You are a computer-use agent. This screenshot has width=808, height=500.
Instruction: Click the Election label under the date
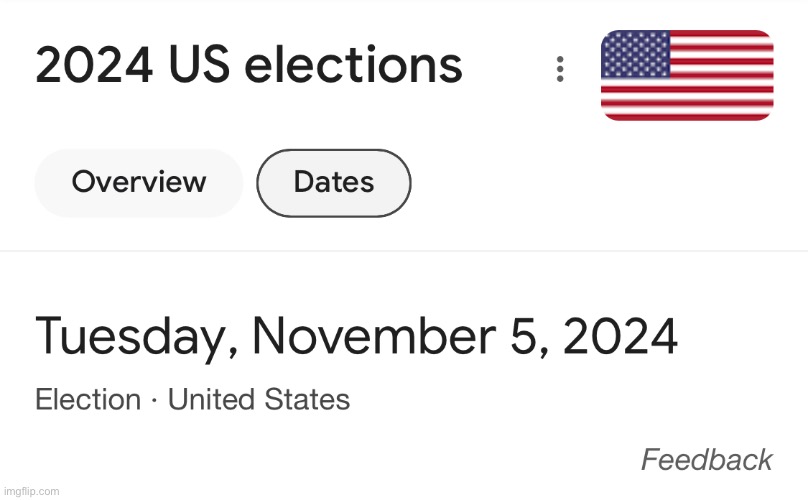click(x=88, y=399)
